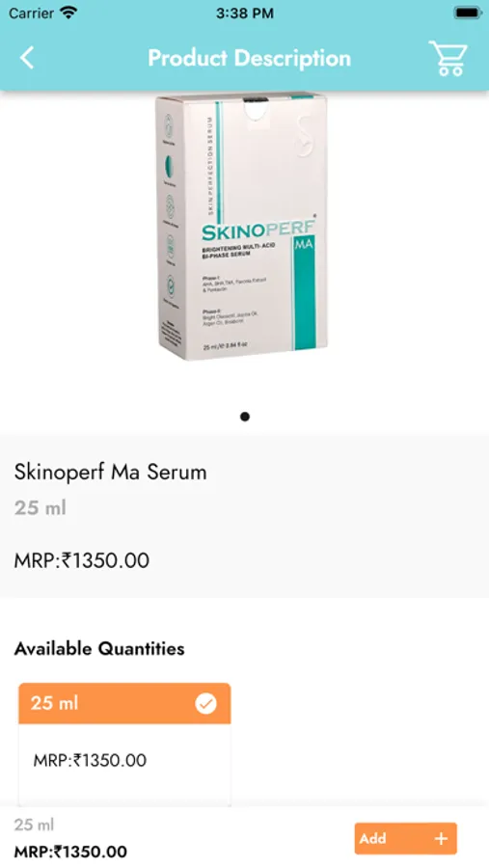Tap the plus icon on Add button
Screen dimensions: 489x868
[441, 839]
